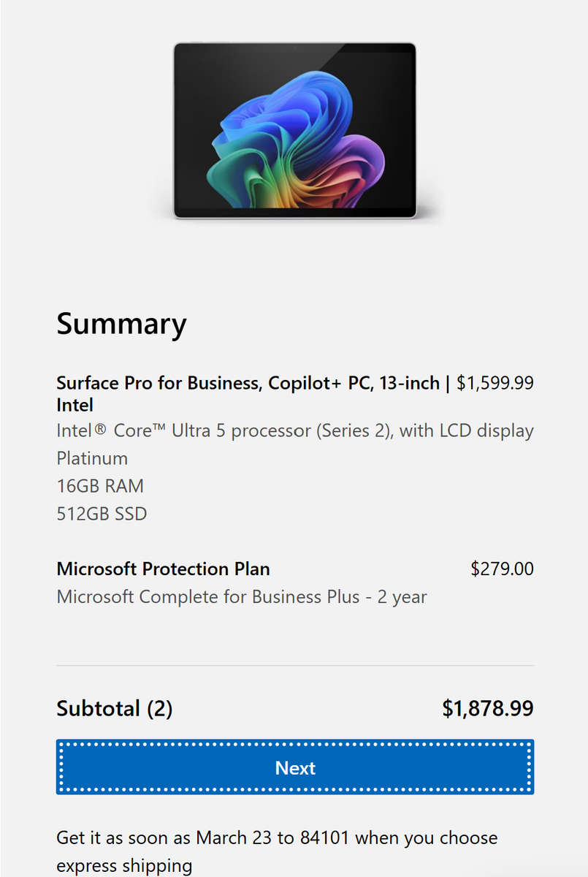Click the Next button

(x=295, y=767)
